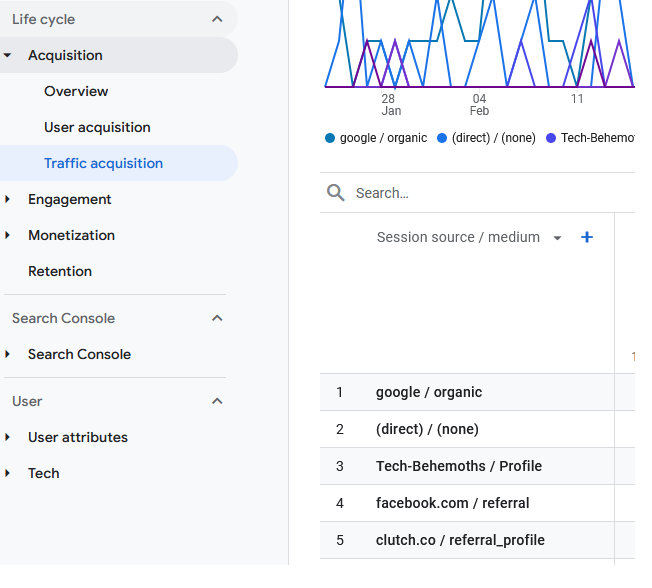This screenshot has height=588, width=652.
Task: Toggle (direct) / (none) legend dot
Action: [442, 138]
